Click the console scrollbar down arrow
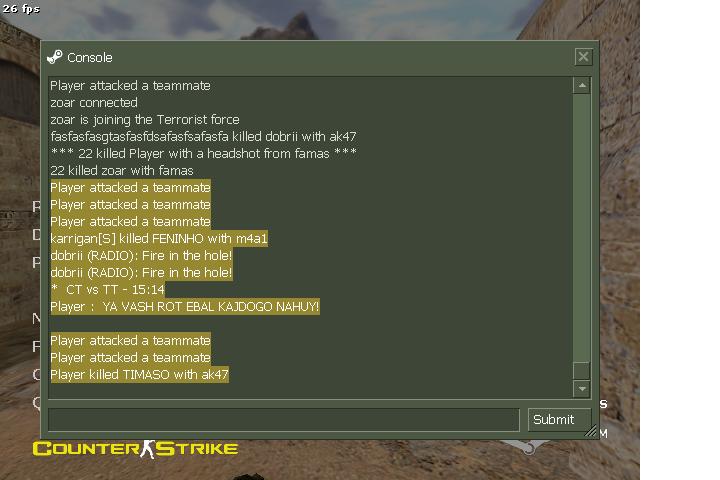720x480 pixels. click(x=582, y=389)
